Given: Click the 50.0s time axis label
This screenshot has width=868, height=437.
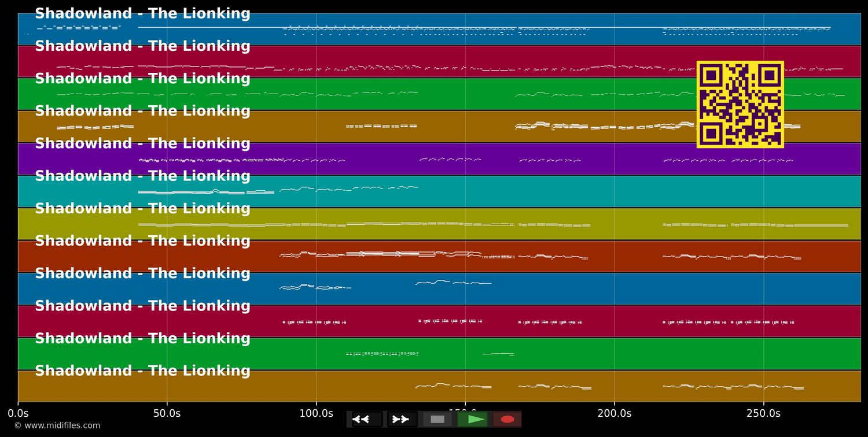Looking at the screenshot, I should (x=167, y=413).
